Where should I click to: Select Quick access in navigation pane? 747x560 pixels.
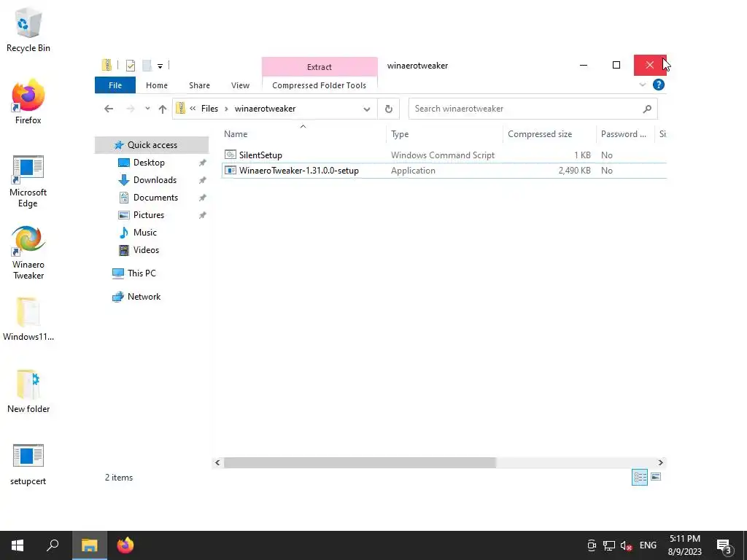152,145
